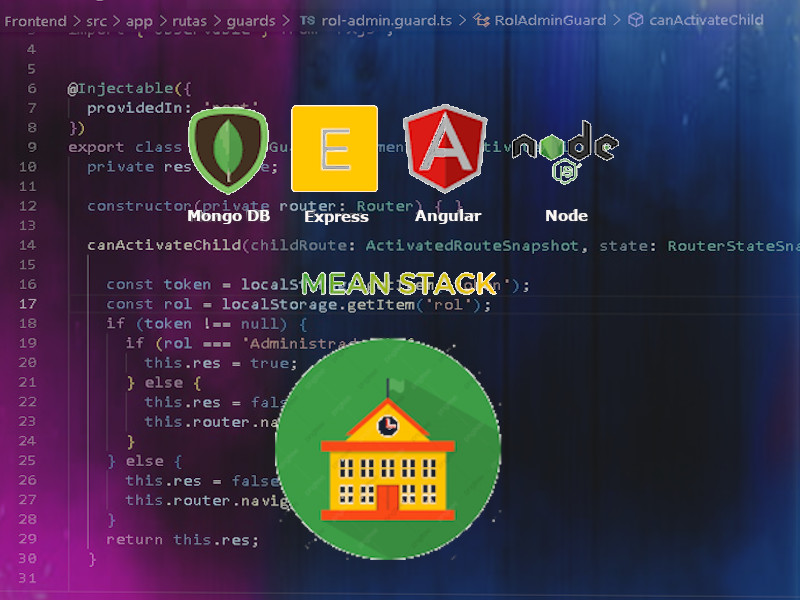This screenshot has height=600, width=800.
Task: Click 'this.res = true;' statement
Action: click(x=220, y=363)
